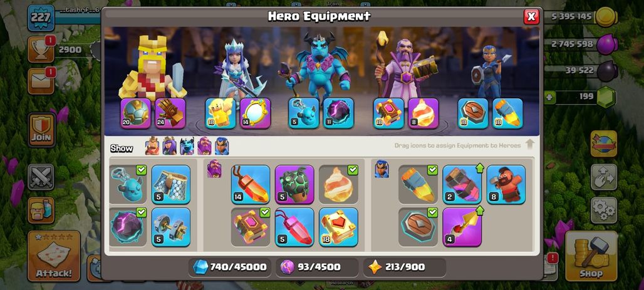Select the level 24 gauntlet equipment icon

coord(170,113)
